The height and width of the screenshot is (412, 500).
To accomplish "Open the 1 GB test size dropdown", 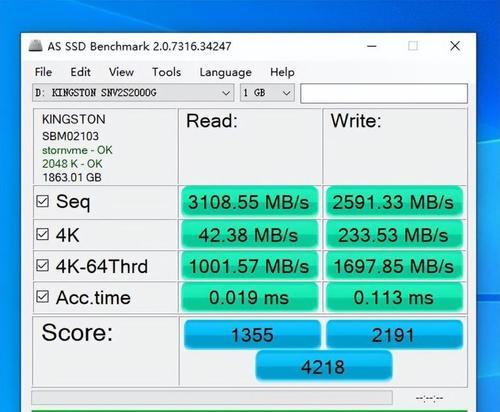I will point(267,93).
